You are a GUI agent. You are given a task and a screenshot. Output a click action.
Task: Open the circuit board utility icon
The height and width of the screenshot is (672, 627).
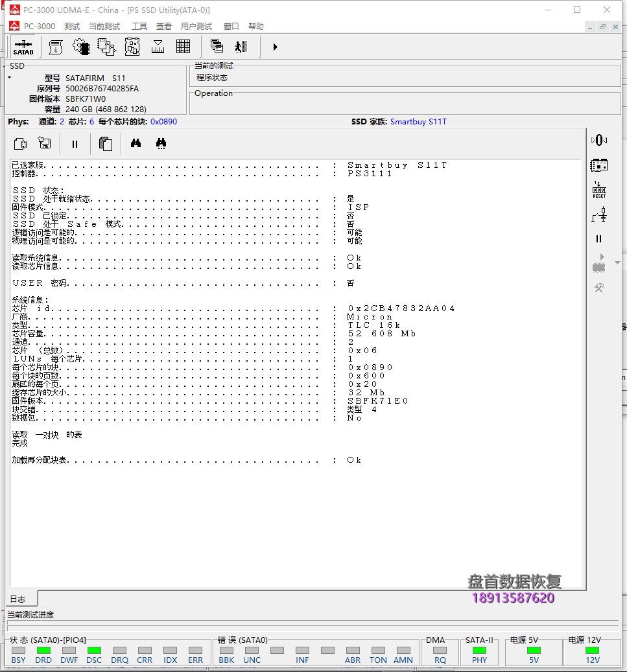(x=132, y=47)
